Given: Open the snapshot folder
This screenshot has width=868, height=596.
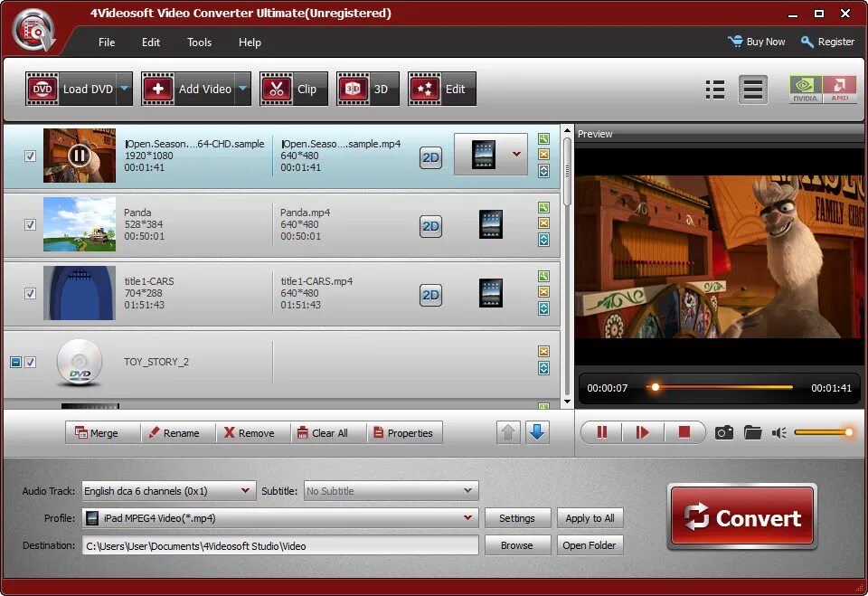Looking at the screenshot, I should pyautogui.click(x=753, y=432).
